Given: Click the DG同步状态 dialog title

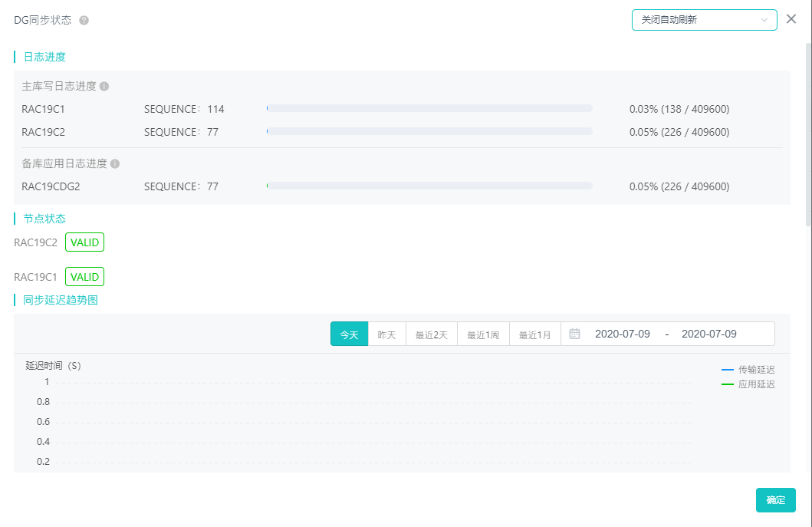Looking at the screenshot, I should (42, 20).
